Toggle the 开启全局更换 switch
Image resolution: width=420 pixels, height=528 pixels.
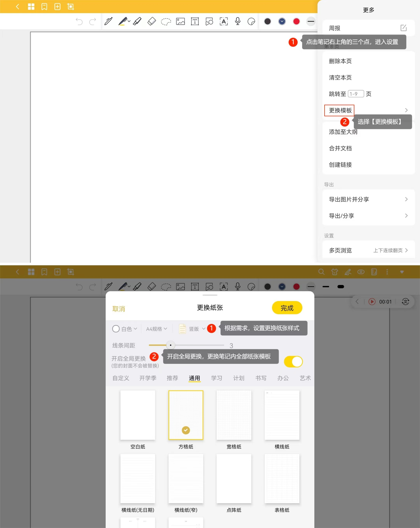(x=293, y=362)
